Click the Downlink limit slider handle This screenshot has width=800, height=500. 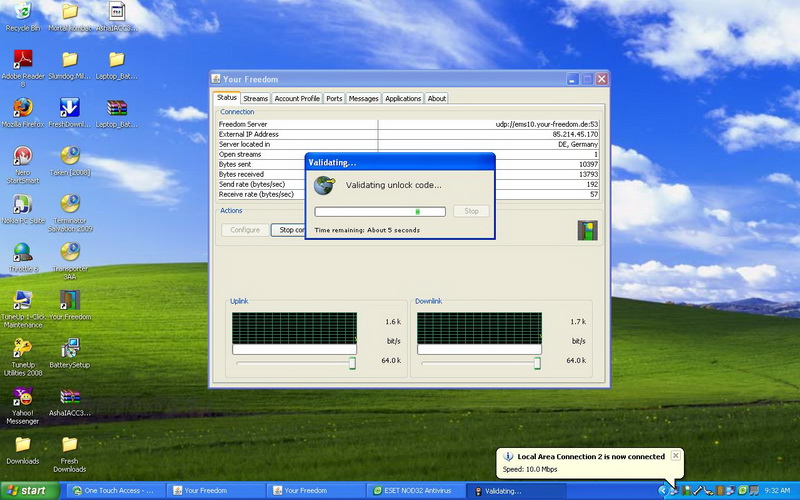tap(537, 363)
